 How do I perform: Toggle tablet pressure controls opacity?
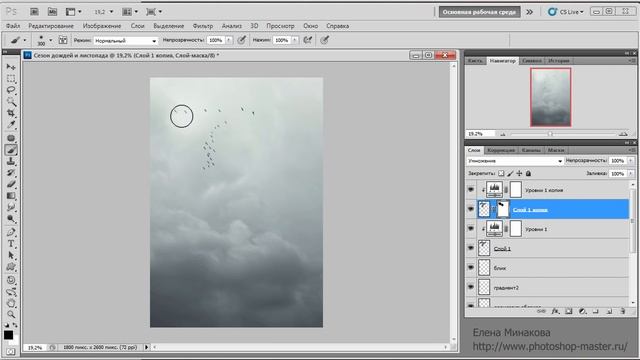242,40
